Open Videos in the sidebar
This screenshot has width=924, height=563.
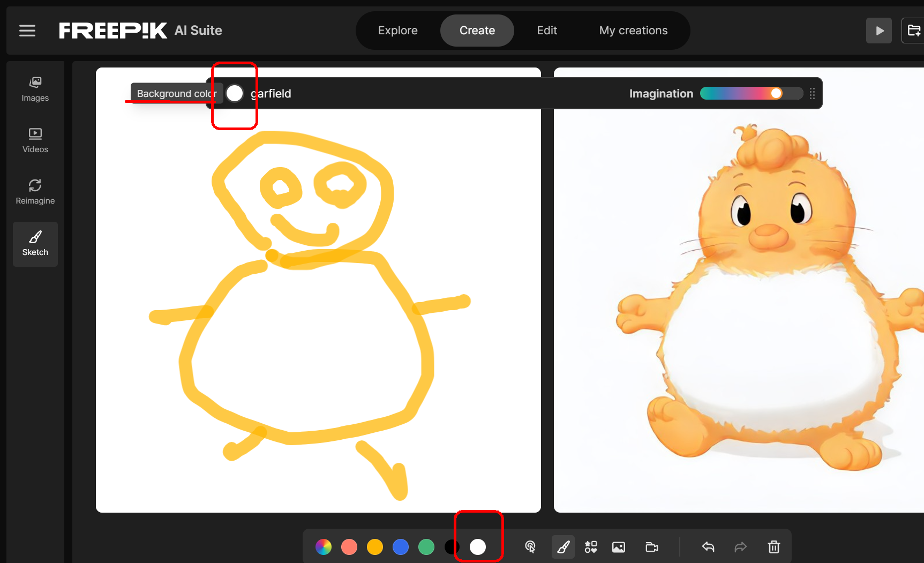click(x=35, y=141)
